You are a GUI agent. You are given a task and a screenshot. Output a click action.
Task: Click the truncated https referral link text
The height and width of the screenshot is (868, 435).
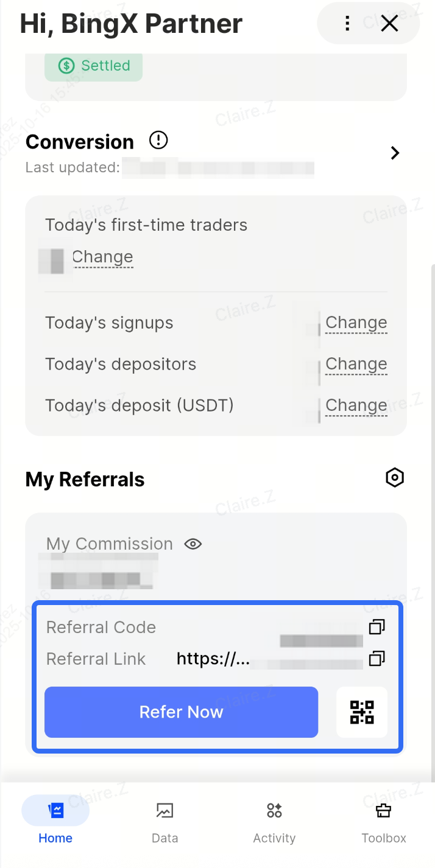click(213, 659)
